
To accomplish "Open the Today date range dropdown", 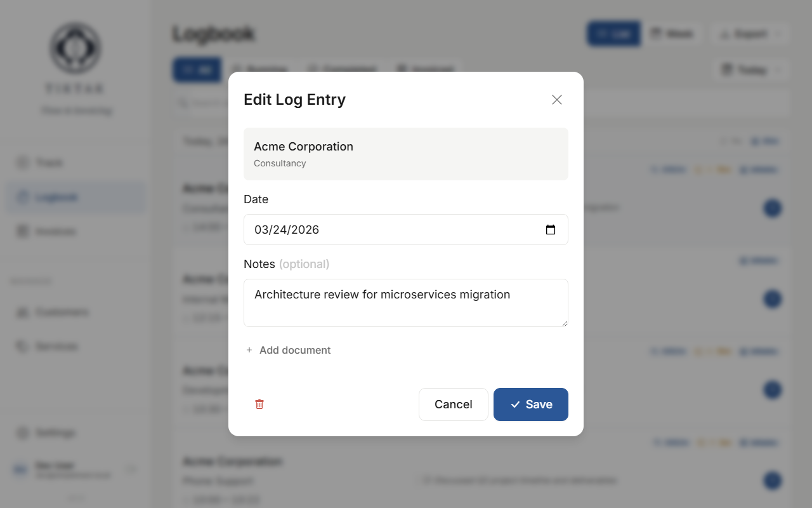I will point(750,70).
